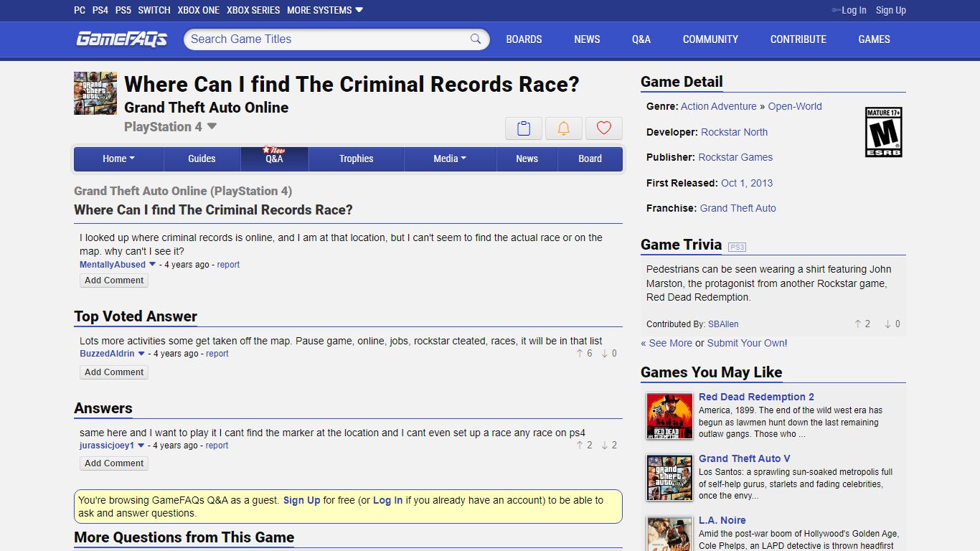980x551 pixels.
Task: Open jurassicjoey1 user dropdown arrow
Action: [x=141, y=446]
